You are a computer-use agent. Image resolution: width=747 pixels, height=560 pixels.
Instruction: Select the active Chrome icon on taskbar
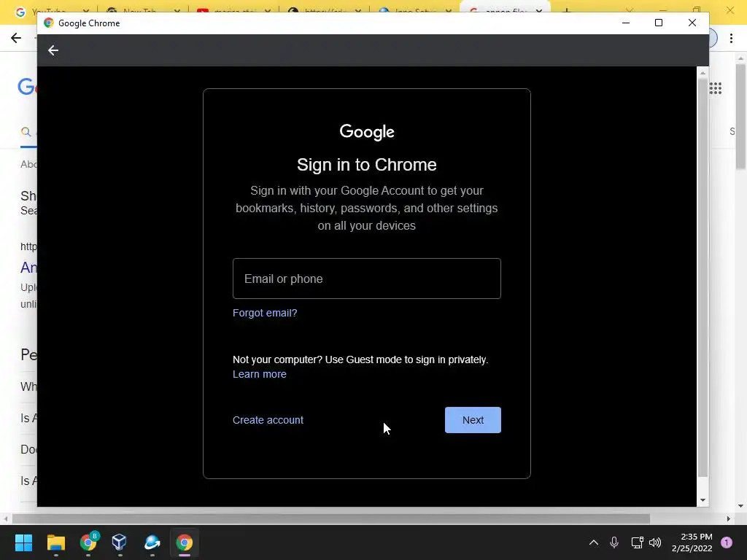coord(185,542)
